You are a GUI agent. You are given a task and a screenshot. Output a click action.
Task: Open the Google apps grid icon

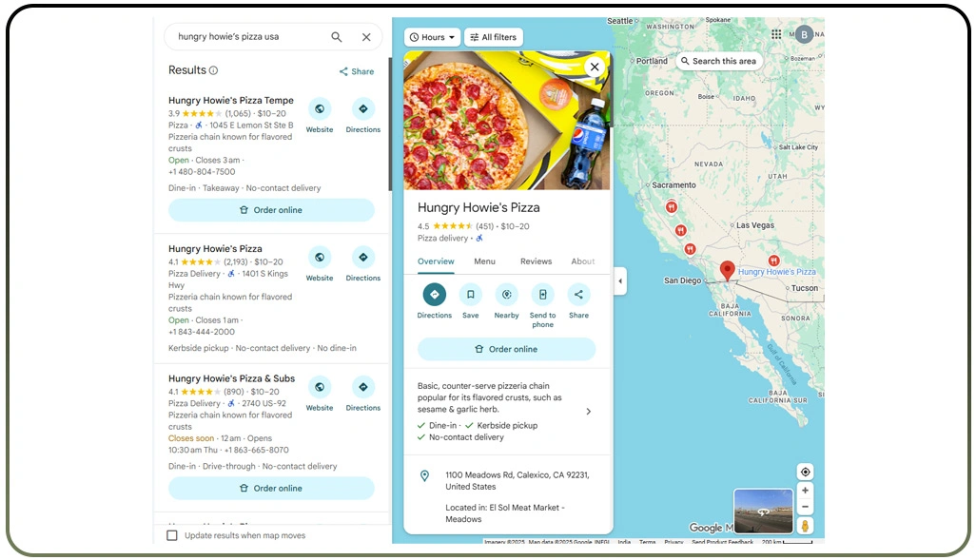[x=776, y=33]
